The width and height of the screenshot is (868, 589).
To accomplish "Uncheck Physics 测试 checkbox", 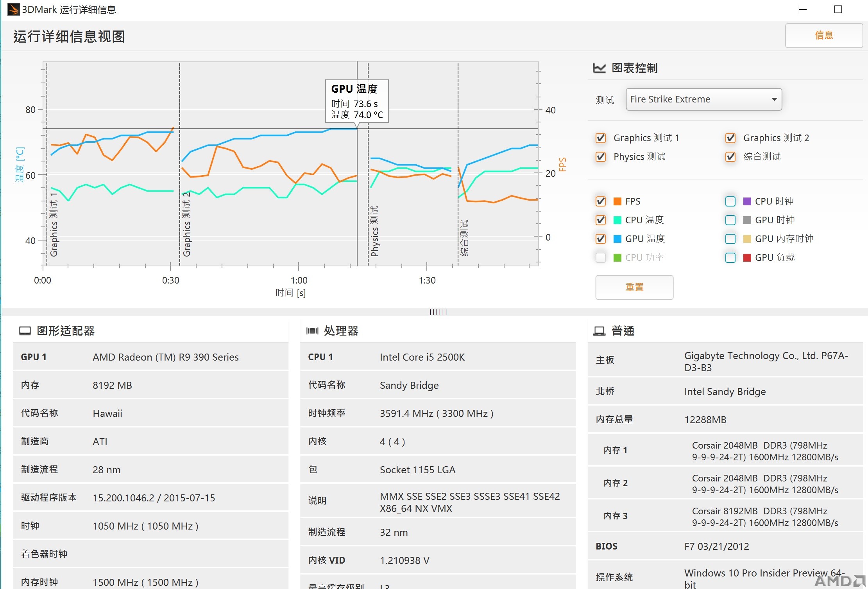I will (601, 157).
